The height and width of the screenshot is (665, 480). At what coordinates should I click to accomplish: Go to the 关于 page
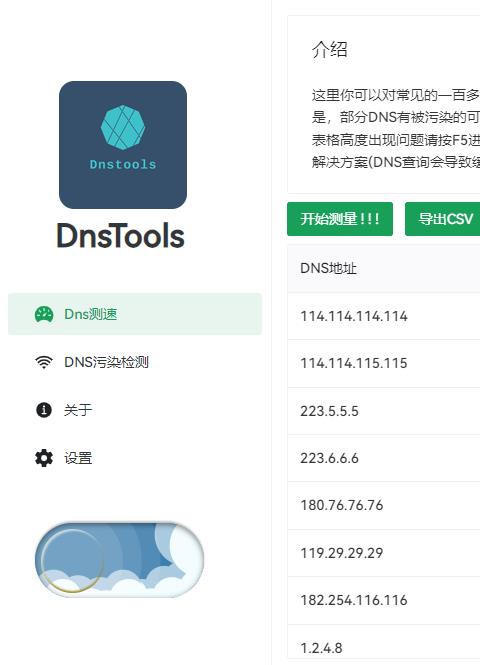click(135, 410)
